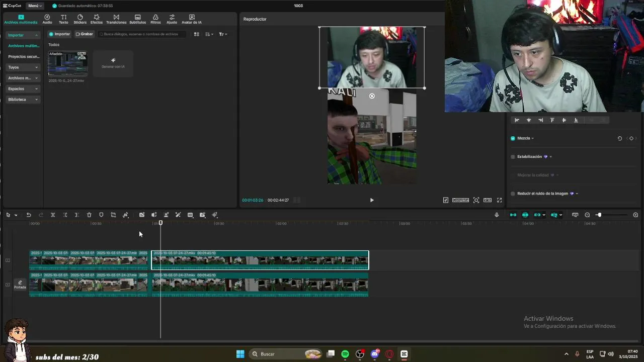Image resolution: width=644 pixels, height=362 pixels.
Task: Open the Subtítulos tab
Action: (137, 19)
